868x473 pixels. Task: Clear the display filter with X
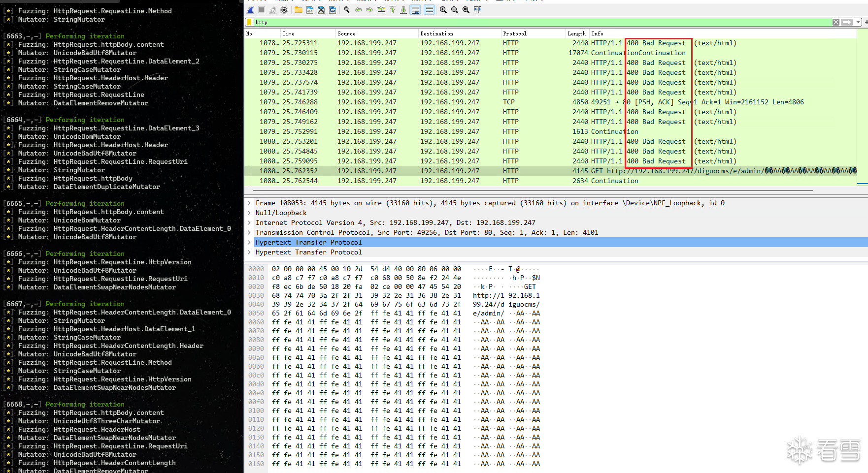pos(836,22)
